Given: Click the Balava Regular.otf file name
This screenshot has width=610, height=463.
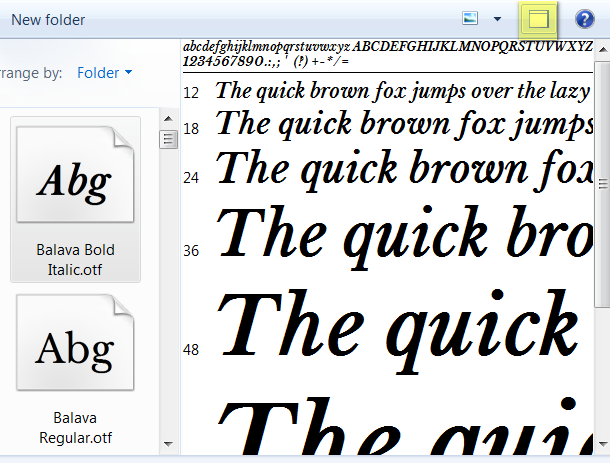Looking at the screenshot, I should (75, 428).
